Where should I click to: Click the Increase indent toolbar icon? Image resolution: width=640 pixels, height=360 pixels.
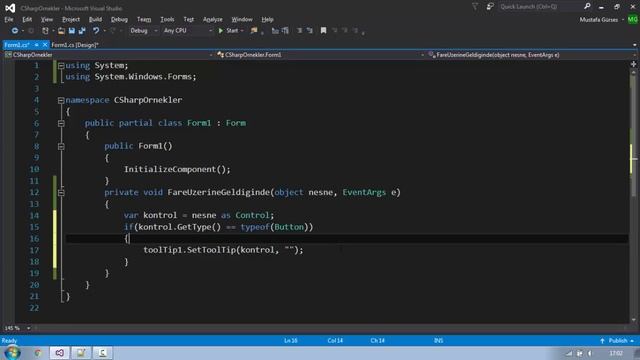pos(310,31)
